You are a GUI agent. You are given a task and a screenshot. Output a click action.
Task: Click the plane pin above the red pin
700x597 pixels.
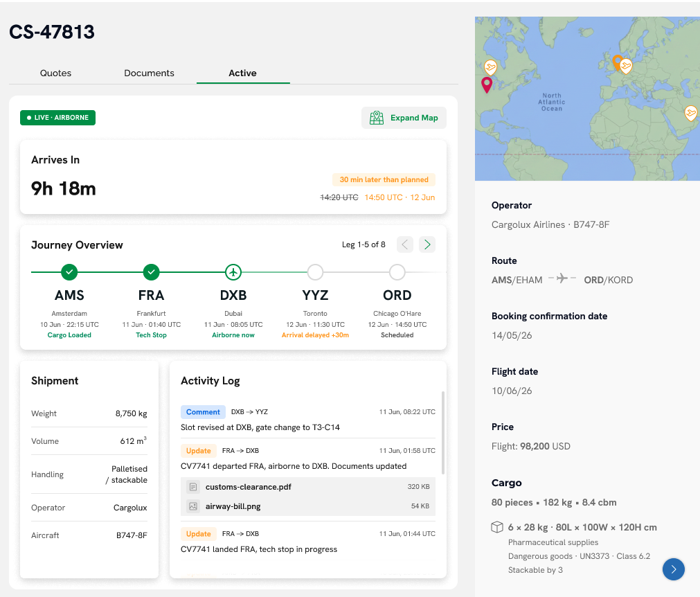pos(490,67)
